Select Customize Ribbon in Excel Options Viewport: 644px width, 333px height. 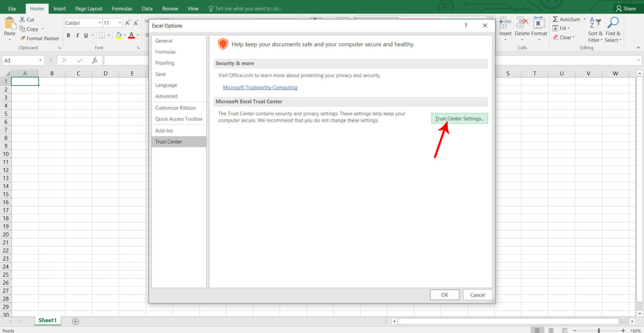(179, 108)
